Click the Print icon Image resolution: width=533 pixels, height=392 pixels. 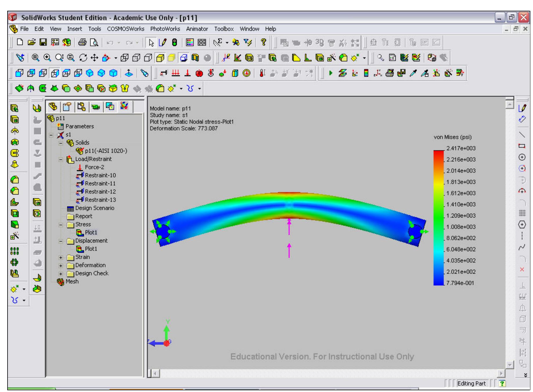pos(82,43)
